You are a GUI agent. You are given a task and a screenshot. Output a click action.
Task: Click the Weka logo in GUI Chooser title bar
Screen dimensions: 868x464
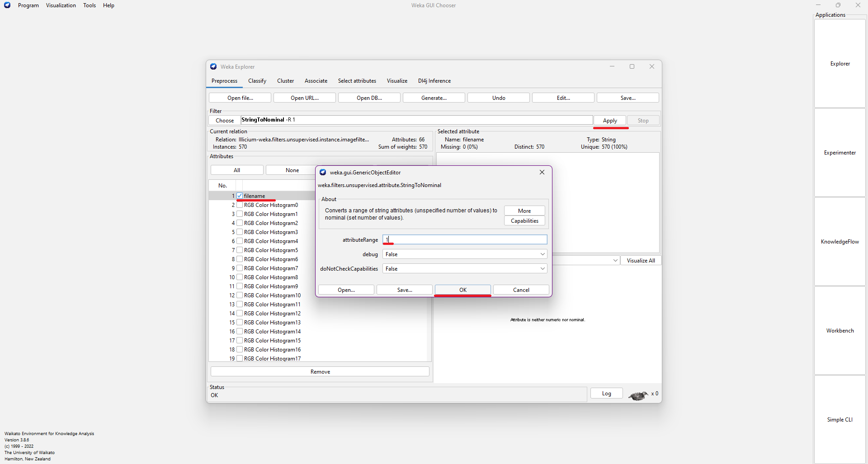[x=7, y=5]
